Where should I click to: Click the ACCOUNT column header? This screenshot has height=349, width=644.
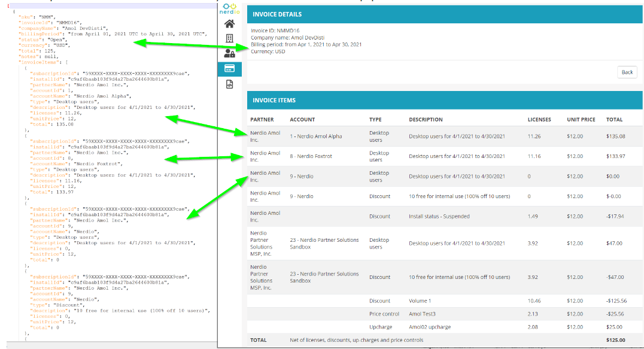coord(302,120)
